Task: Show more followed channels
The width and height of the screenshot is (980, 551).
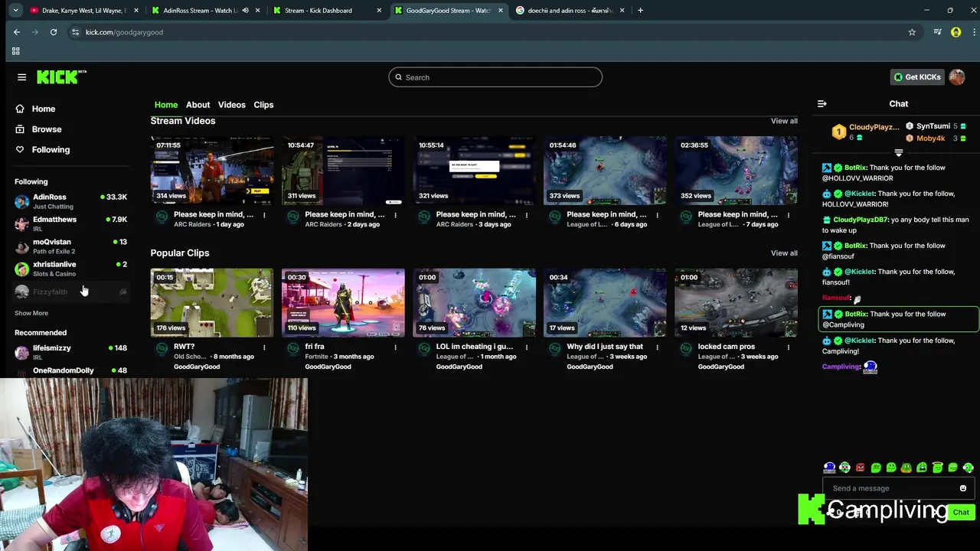Action: 31,313
